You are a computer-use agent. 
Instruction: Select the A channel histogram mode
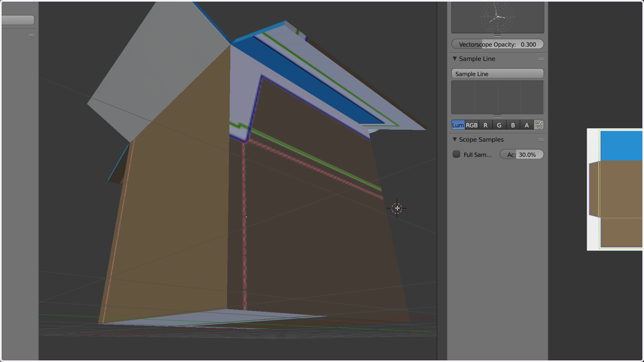526,125
